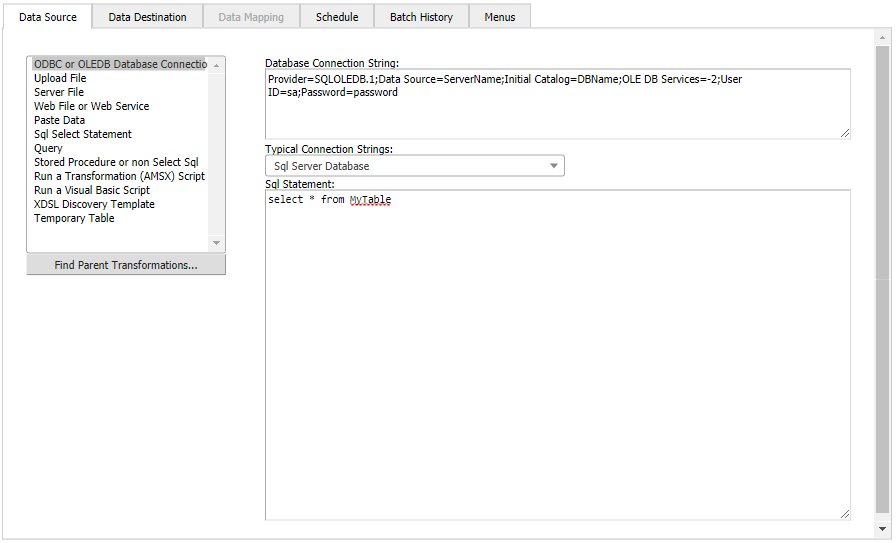Viewport: 896px width, 543px height.
Task: Switch to the Data Destination tab
Action: [x=147, y=17]
